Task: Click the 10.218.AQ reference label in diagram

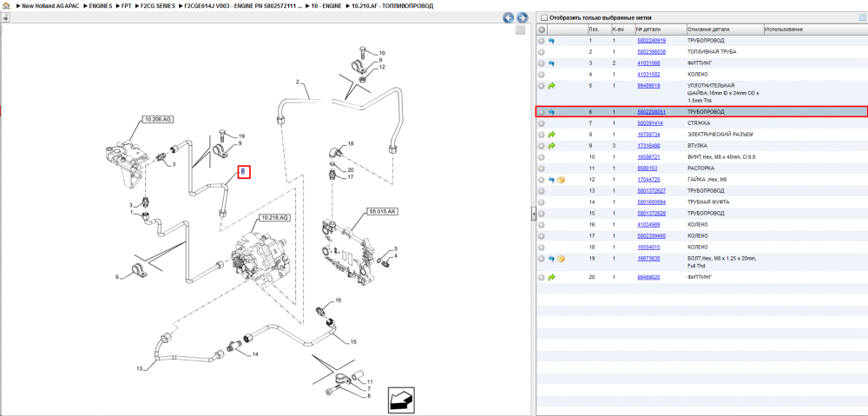Action: [274, 217]
